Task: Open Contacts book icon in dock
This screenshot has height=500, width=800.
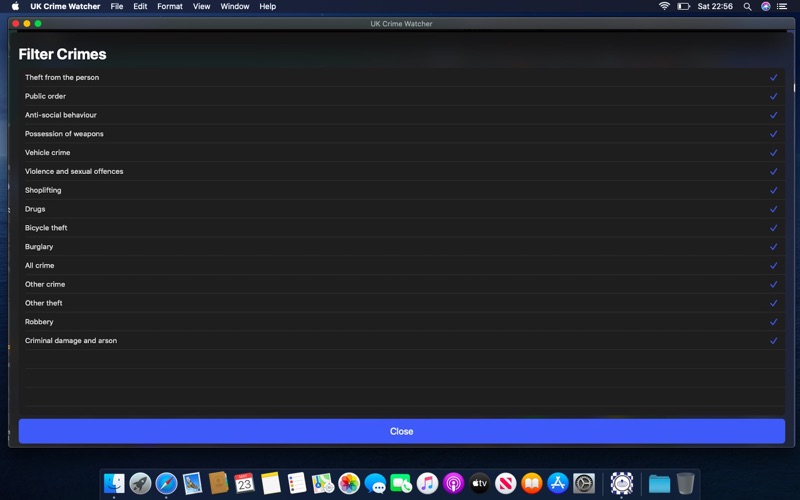Action: click(218, 483)
